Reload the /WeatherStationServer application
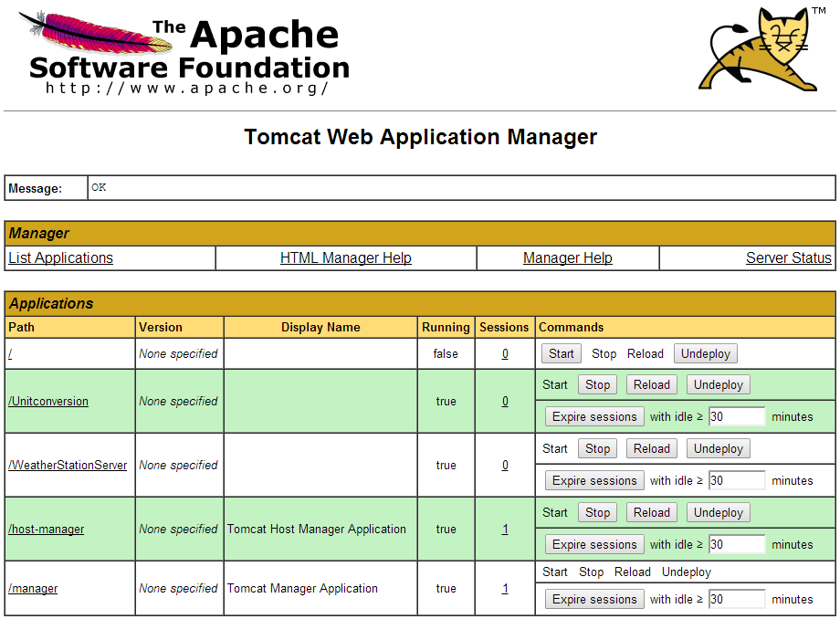Image resolution: width=840 pixels, height=619 pixels. pyautogui.click(x=651, y=448)
